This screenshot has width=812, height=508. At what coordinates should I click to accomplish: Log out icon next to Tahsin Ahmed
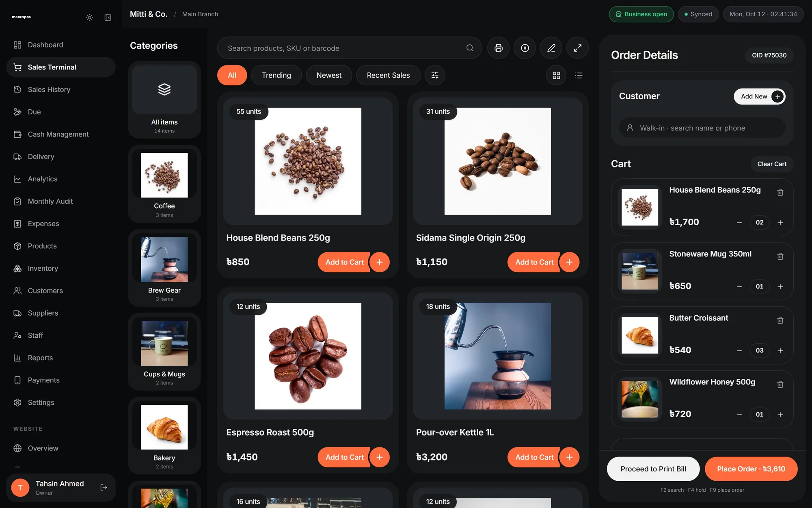coord(104,487)
